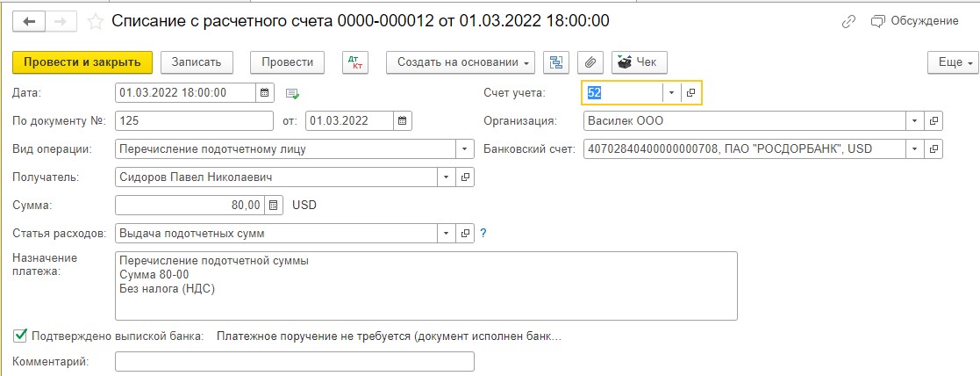The image size is (980, 376).
Task: Expand the Статья расходов dropdown arrow
Action: (447, 234)
